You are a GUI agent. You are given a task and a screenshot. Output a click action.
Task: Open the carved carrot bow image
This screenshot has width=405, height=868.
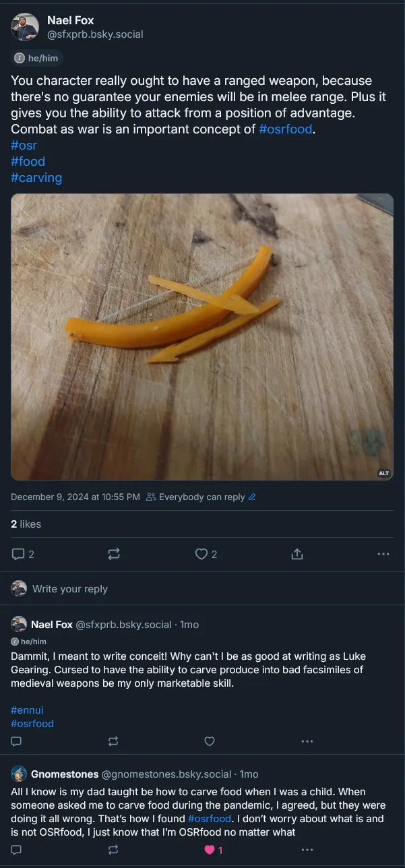pos(202,337)
